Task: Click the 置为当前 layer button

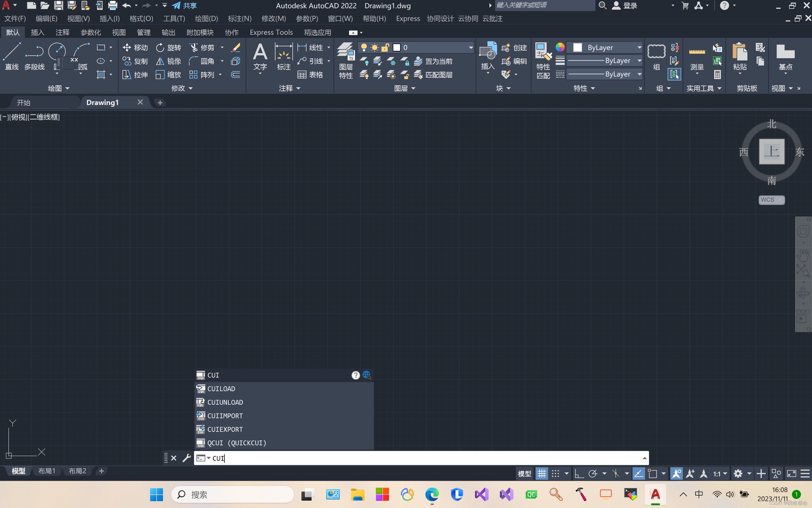Action: [433, 61]
